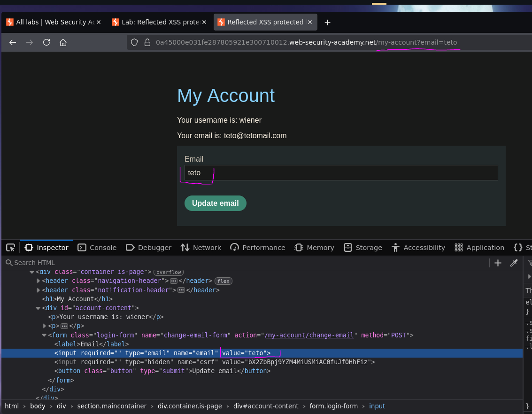Select the eyedropper color picker tool
The image size is (532, 414).
pos(514,263)
